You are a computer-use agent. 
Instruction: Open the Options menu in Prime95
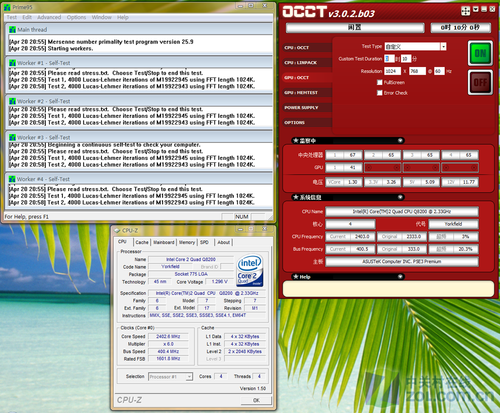tap(76, 17)
